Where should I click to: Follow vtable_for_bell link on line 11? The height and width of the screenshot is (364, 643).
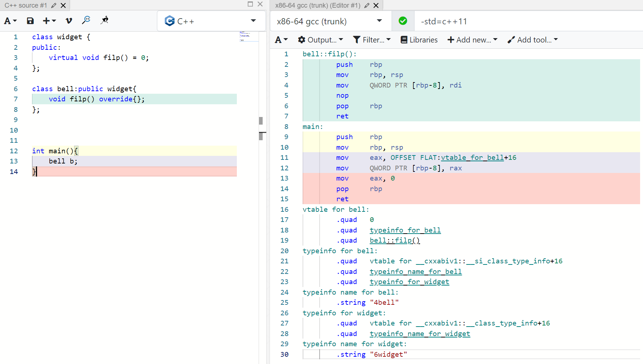point(472,158)
